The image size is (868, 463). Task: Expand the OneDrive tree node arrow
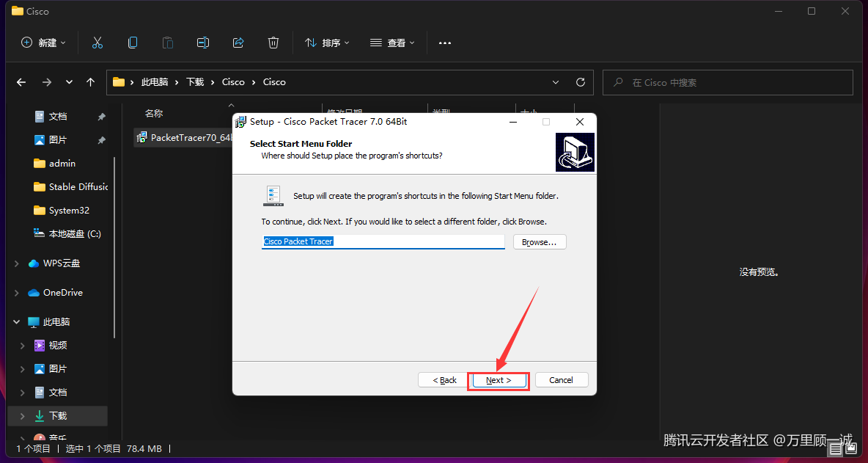(x=17, y=293)
